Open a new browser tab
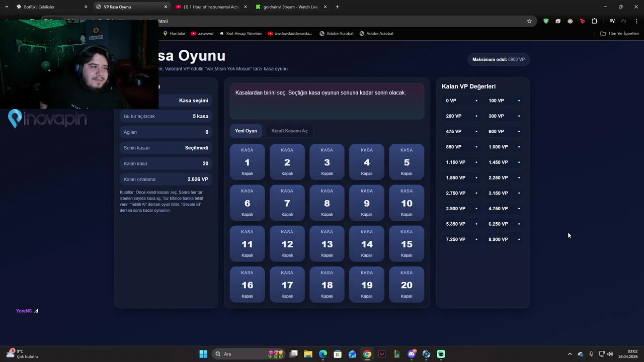Image resolution: width=644 pixels, height=362 pixels. (x=337, y=7)
